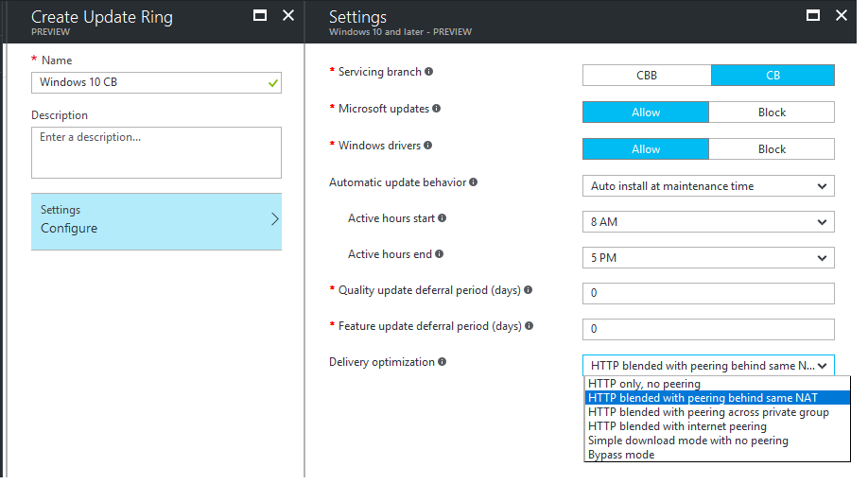Show info tooltip for Servicing branch
The width and height of the screenshot is (868, 484).
(429, 71)
